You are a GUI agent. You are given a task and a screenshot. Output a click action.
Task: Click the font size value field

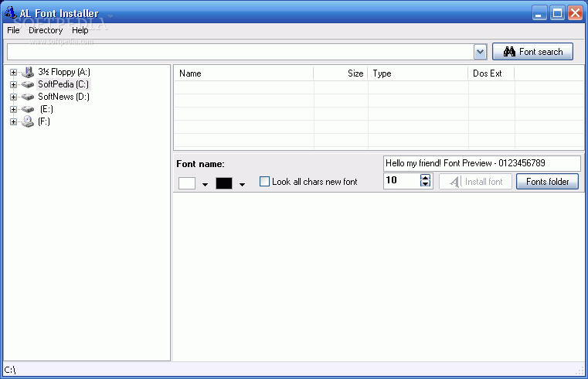402,180
